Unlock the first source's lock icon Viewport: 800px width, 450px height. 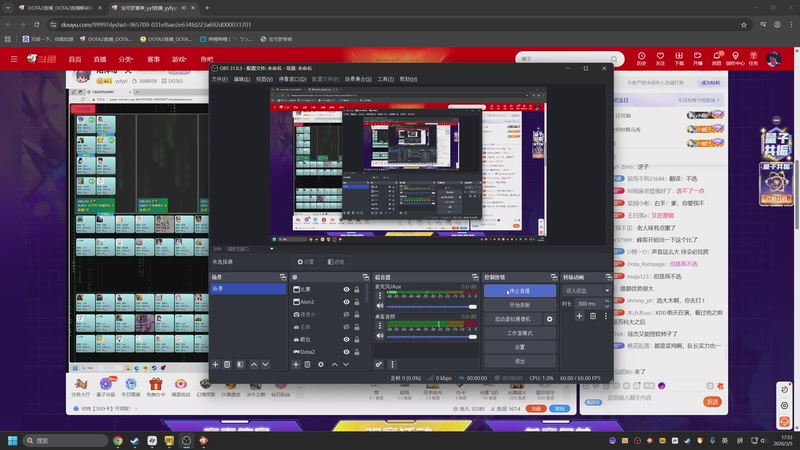coord(357,289)
